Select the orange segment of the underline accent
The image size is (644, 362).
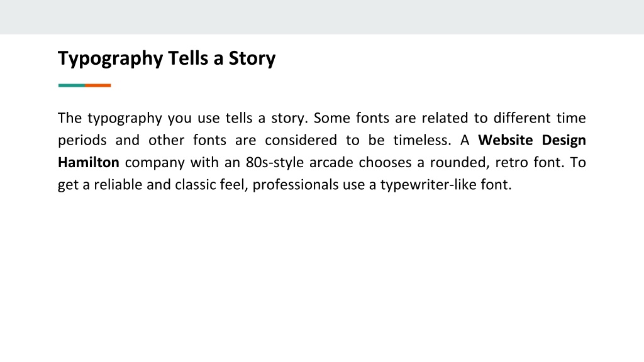tap(97, 85)
